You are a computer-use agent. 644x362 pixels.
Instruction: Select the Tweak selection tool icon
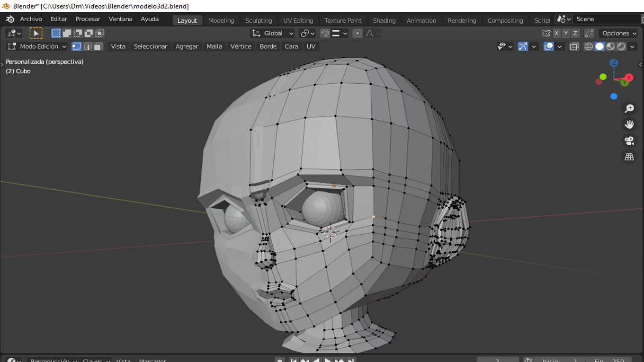(x=36, y=33)
